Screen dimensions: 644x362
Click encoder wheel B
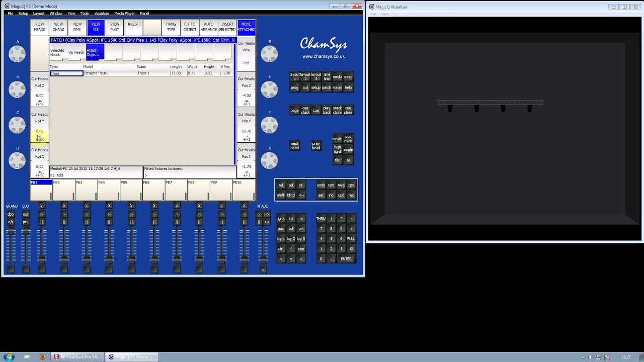pos(17,89)
